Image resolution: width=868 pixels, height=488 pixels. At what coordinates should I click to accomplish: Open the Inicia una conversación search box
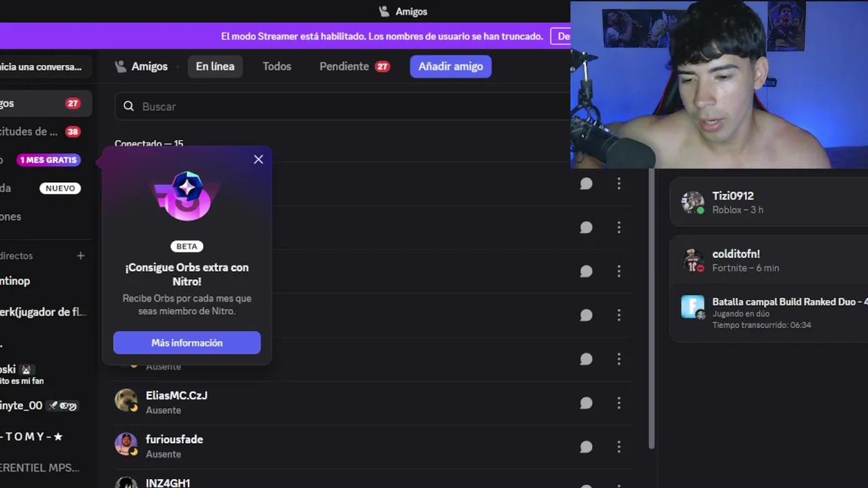pos(45,67)
